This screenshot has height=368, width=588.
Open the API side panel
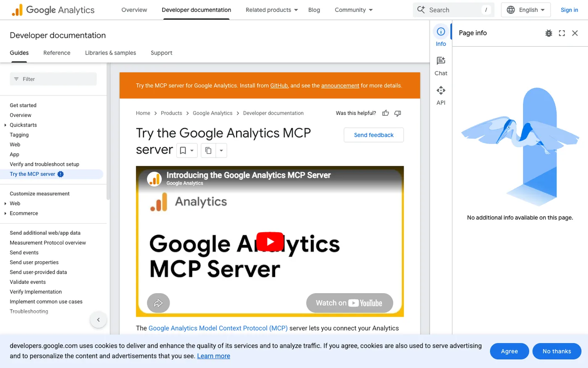coord(441,96)
